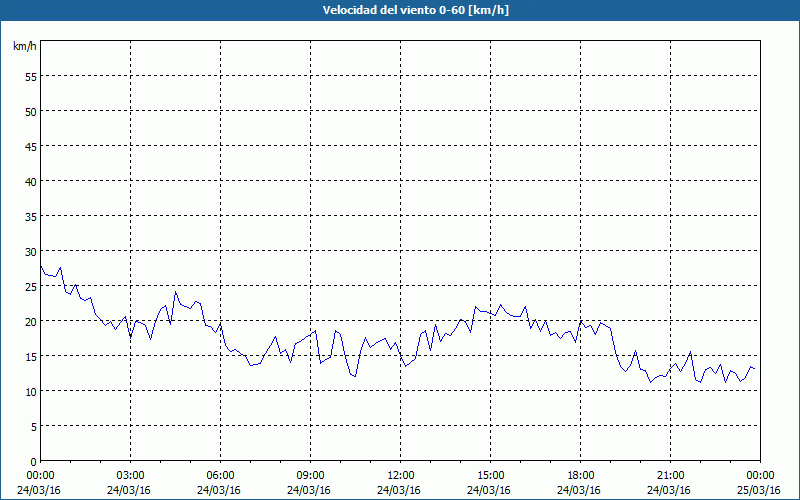
Task: Select the 10 value on the y-axis
Action: coord(31,391)
